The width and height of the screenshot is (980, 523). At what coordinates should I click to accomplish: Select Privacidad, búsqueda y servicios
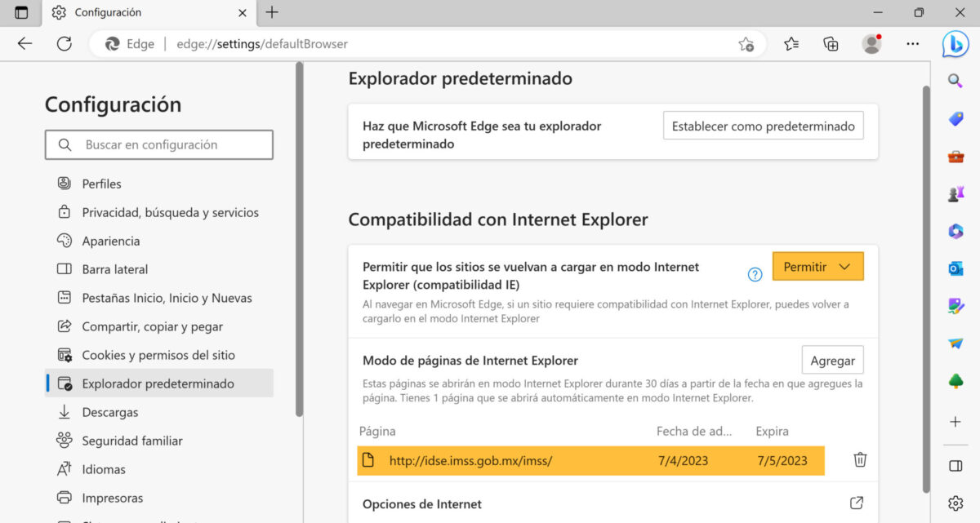[x=170, y=212]
